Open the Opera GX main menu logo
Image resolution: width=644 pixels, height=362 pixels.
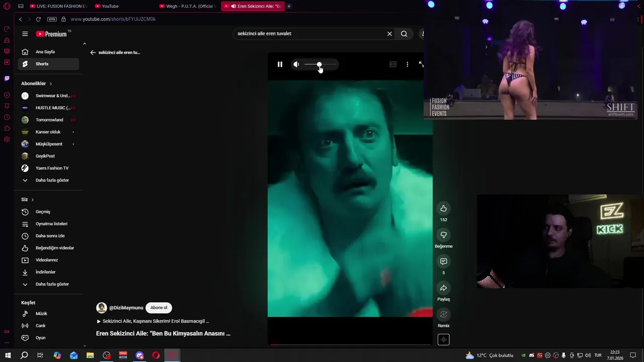tap(7, 6)
